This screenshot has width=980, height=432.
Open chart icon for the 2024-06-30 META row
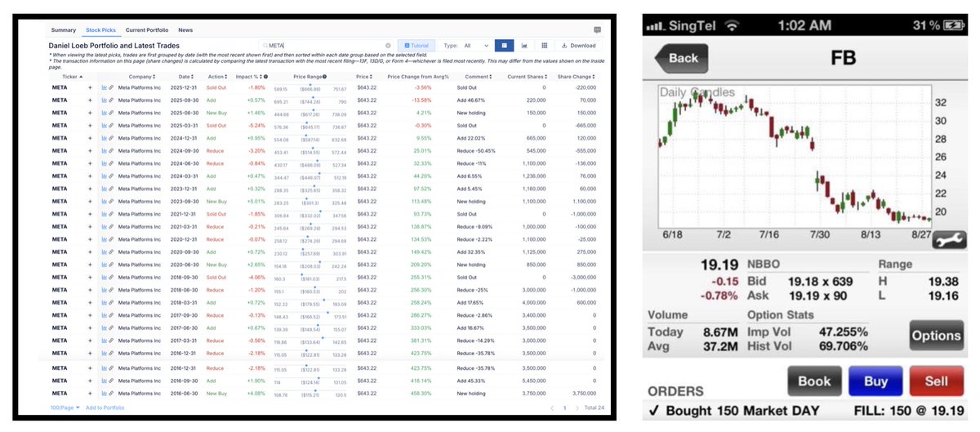[104, 163]
